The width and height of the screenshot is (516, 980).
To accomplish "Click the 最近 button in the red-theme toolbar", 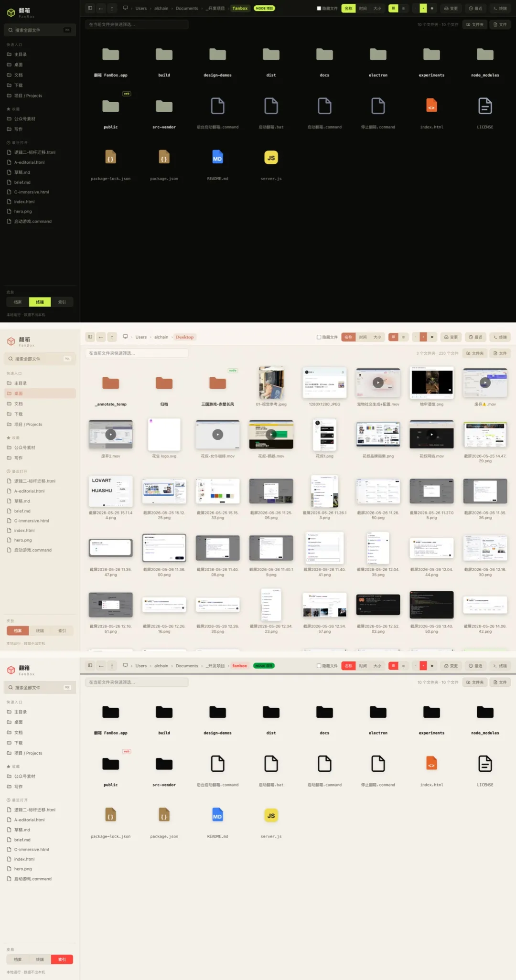I will click(475, 666).
